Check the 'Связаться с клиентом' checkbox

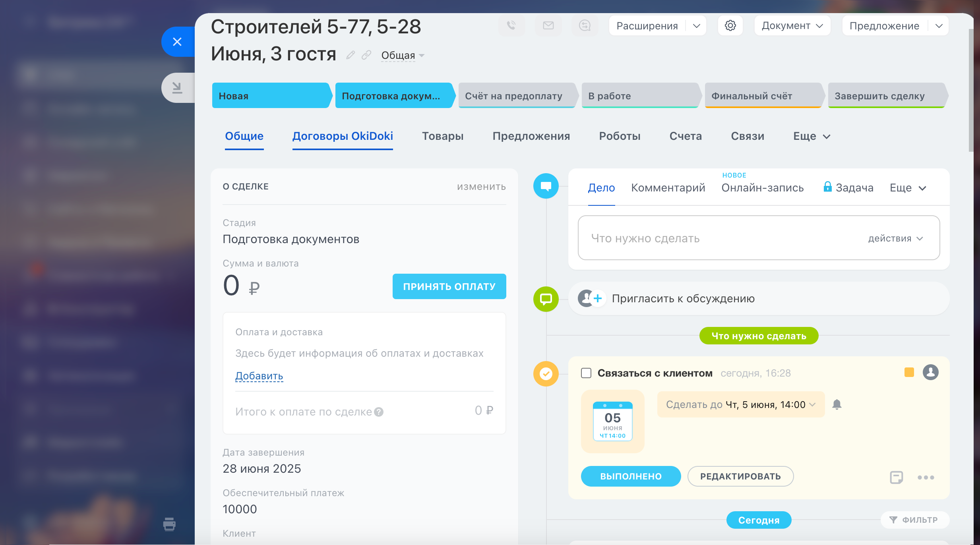[586, 373]
